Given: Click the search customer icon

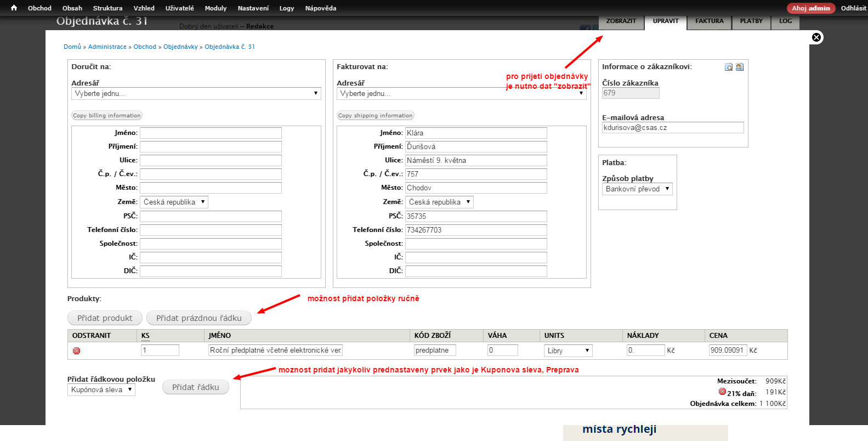Looking at the screenshot, I should 729,67.
